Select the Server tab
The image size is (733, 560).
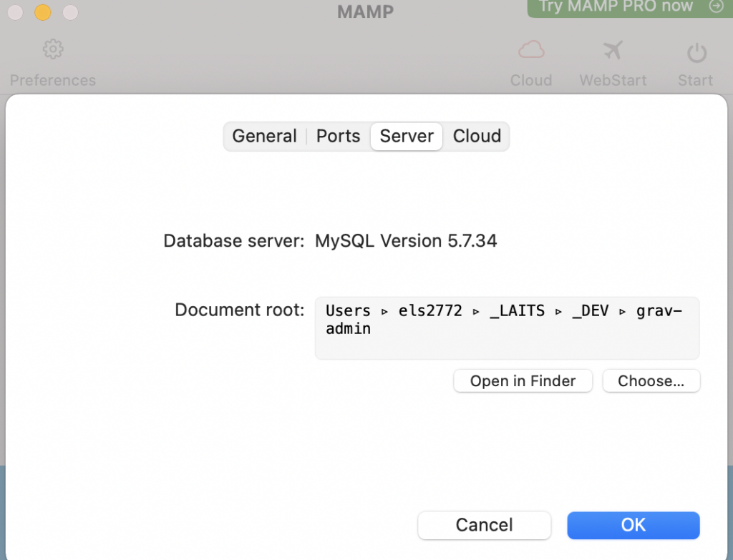coord(407,136)
